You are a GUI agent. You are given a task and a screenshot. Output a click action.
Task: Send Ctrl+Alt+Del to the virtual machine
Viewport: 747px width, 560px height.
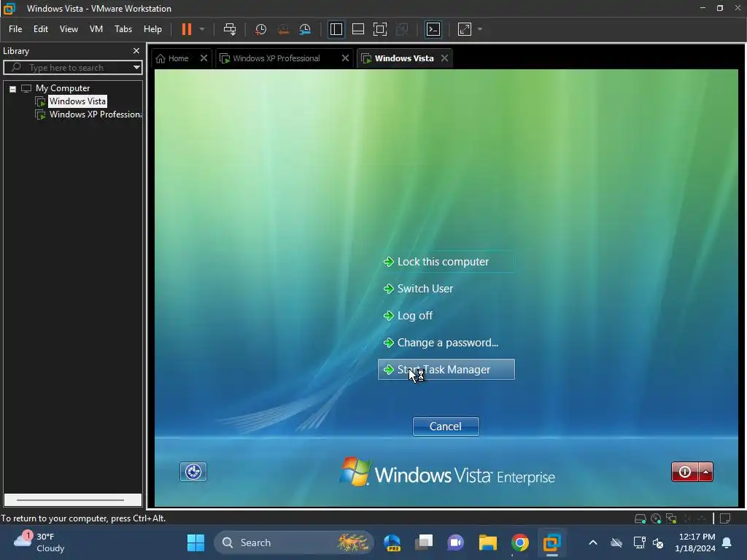click(x=230, y=29)
